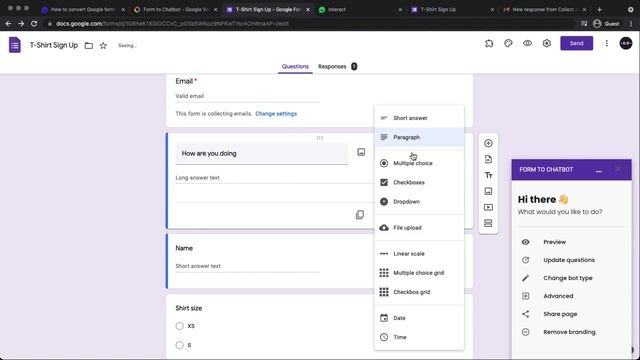The height and width of the screenshot is (360, 640).
Task: Open the customize theme palette icon
Action: point(508,43)
